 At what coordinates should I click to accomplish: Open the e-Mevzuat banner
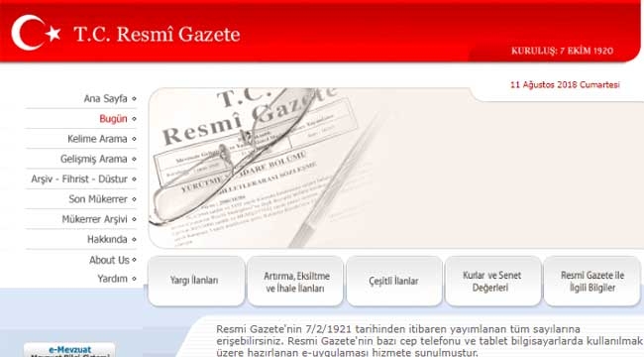pyautogui.click(x=69, y=350)
